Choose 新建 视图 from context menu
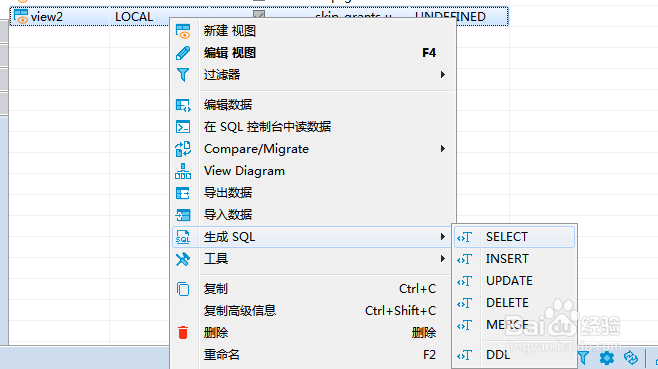Screen dimensions: 658x369 click(313, 31)
